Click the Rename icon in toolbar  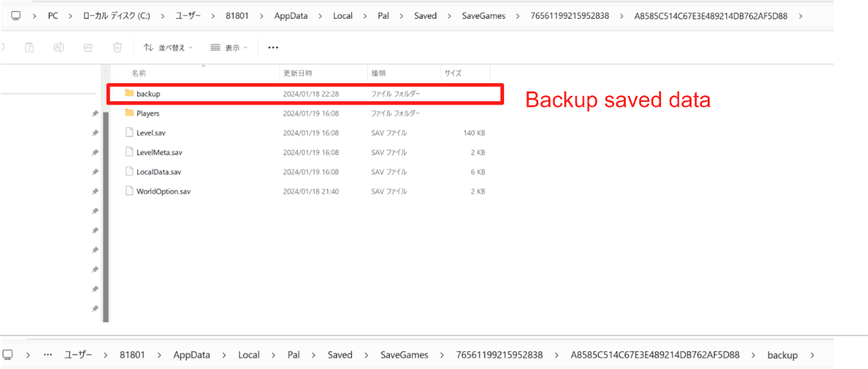coord(59,47)
